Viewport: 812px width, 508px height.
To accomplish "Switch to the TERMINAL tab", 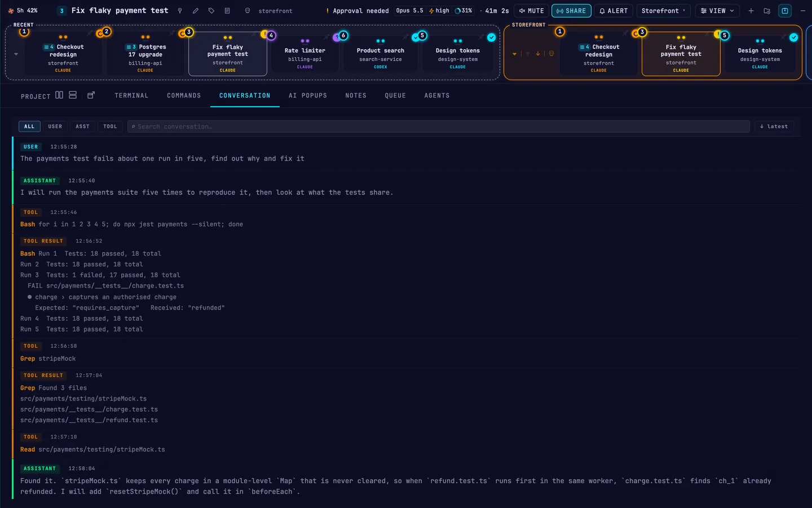I will 131,95.
